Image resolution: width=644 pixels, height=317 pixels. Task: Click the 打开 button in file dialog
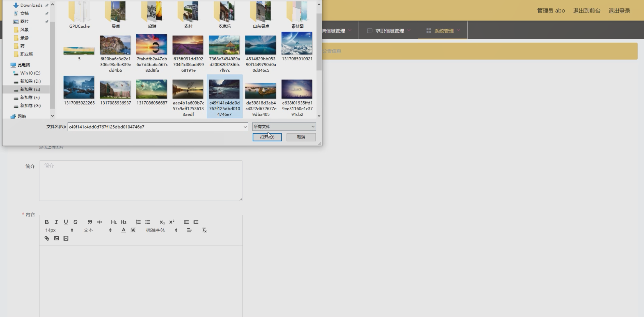[x=267, y=137]
